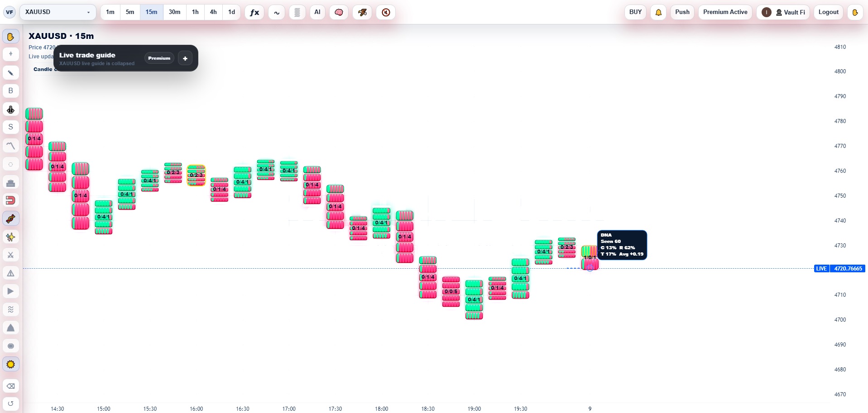This screenshot has width=868, height=413.
Task: Expand the Live trade guide panel
Action: pyautogui.click(x=185, y=58)
